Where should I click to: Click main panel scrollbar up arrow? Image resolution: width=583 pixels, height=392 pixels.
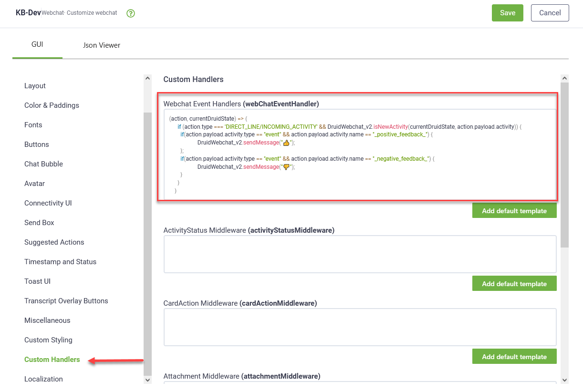(565, 78)
